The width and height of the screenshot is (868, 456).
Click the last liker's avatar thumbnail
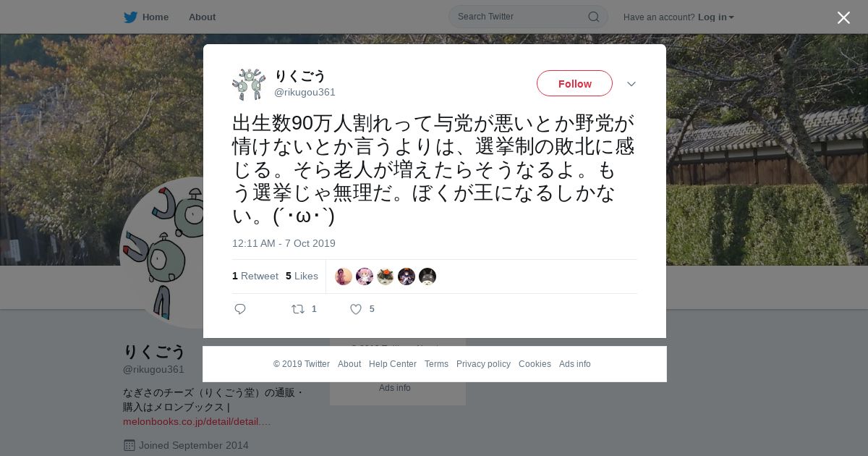pos(427,276)
